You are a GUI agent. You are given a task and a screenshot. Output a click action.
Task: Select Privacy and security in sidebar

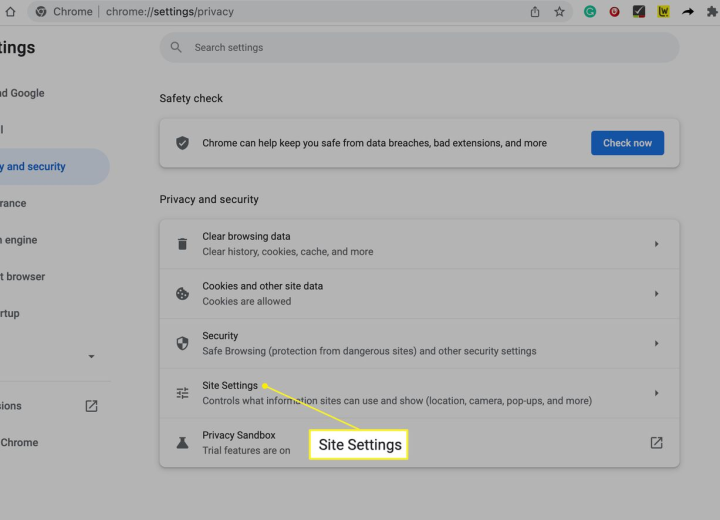(55, 166)
